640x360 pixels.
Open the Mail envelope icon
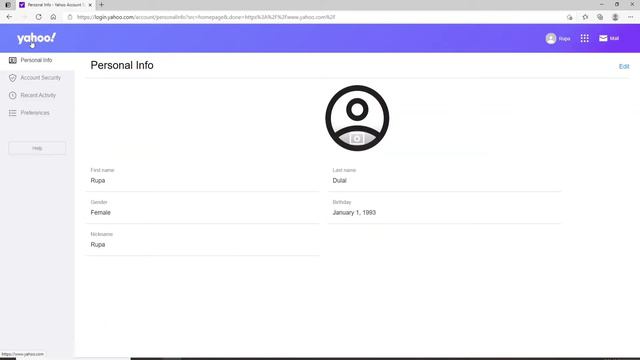603,38
